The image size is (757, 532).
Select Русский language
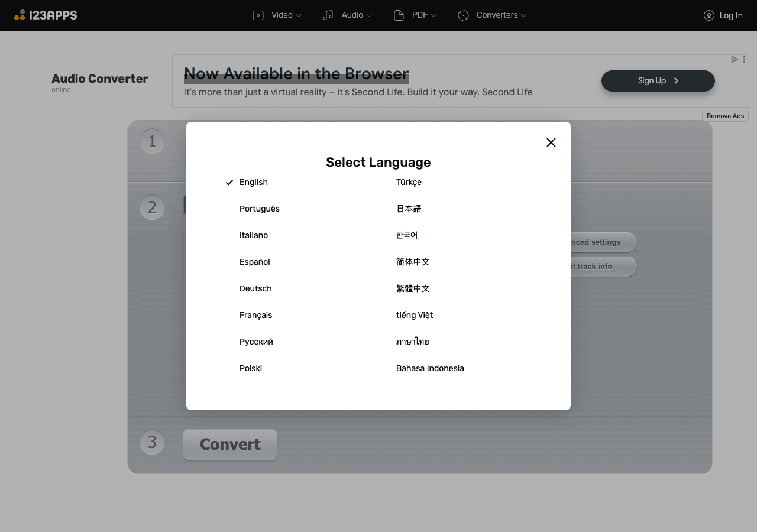256,342
